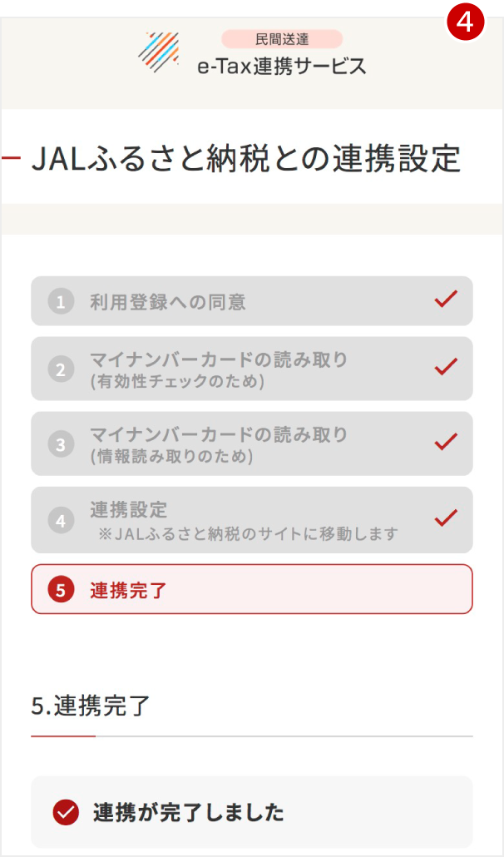The height and width of the screenshot is (857, 504).
Task: Click the e-Tax連携サービス header title
Action: coord(282,67)
